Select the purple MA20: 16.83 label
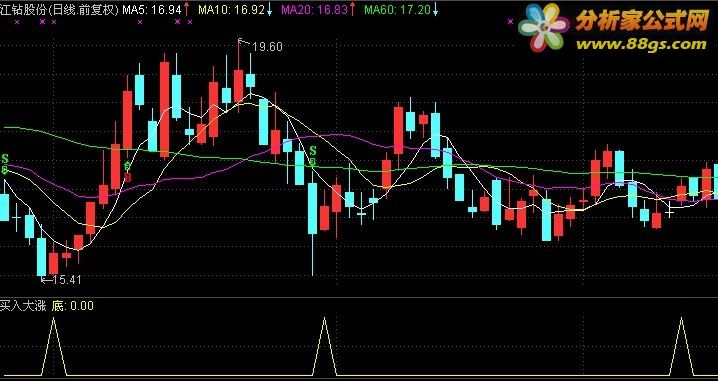 (x=315, y=10)
